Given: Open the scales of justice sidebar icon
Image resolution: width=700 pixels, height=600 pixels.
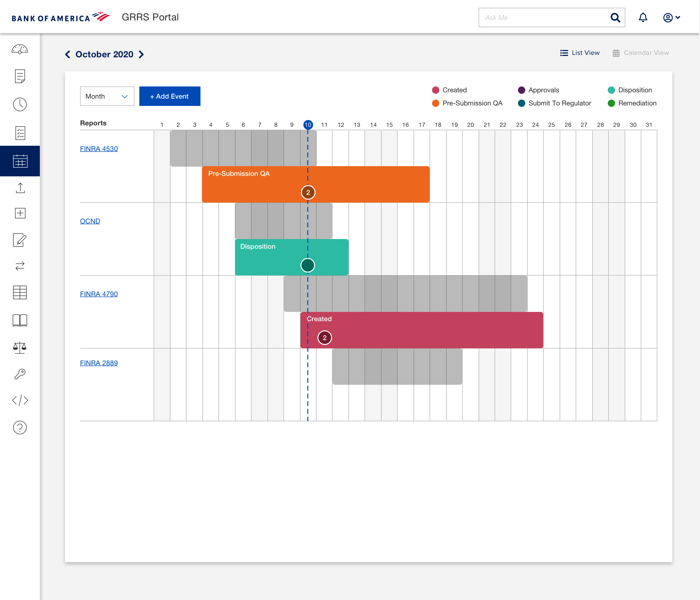Looking at the screenshot, I should coord(20,347).
